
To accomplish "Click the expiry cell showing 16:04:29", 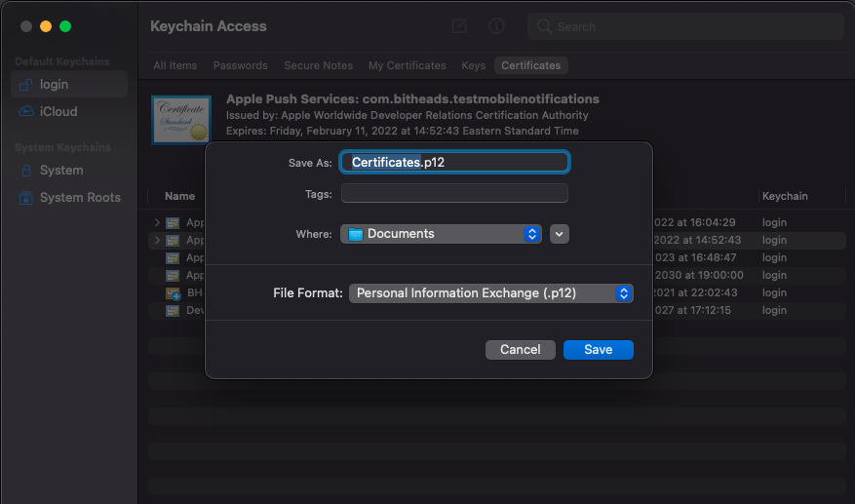I will 694,222.
